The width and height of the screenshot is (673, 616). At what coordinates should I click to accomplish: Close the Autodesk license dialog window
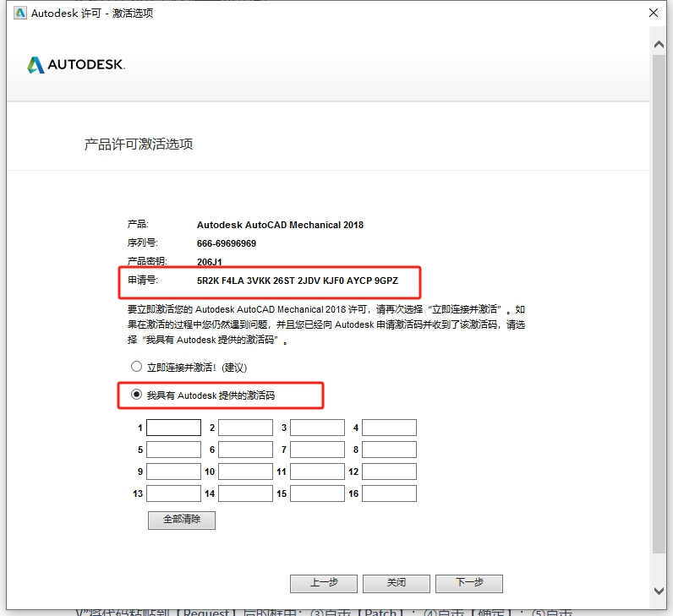click(654, 13)
